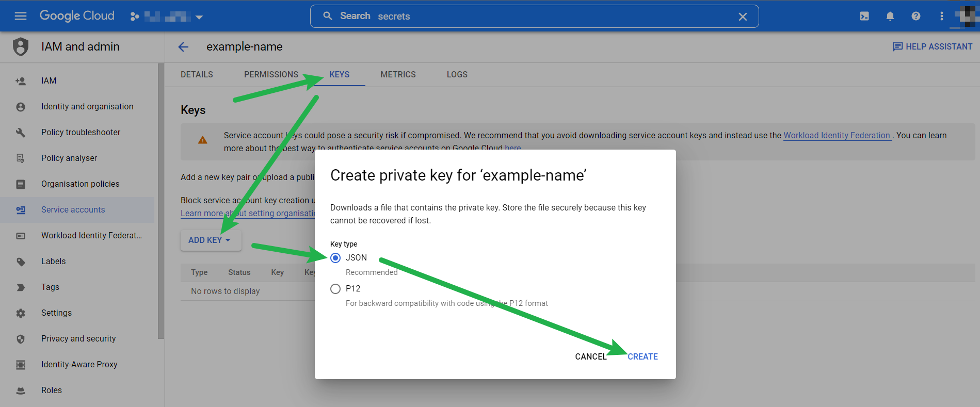Switch to the Keys tab
This screenshot has height=407, width=980.
[x=340, y=74]
